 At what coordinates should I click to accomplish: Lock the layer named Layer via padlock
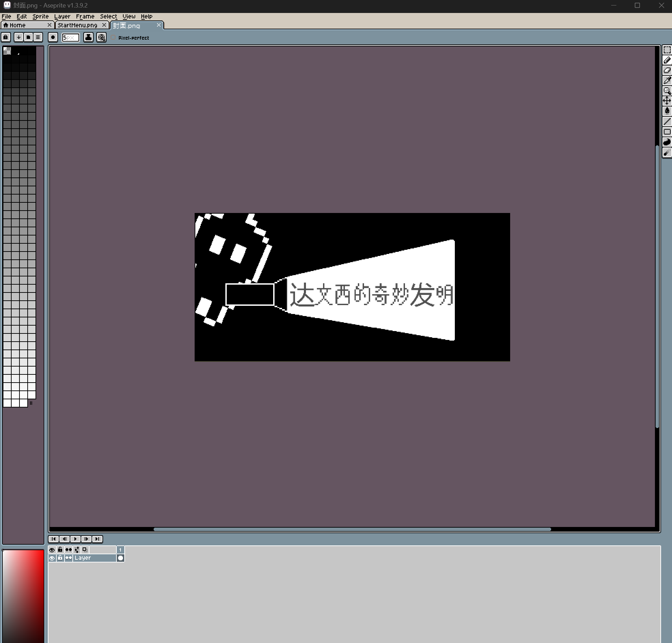[60, 558]
